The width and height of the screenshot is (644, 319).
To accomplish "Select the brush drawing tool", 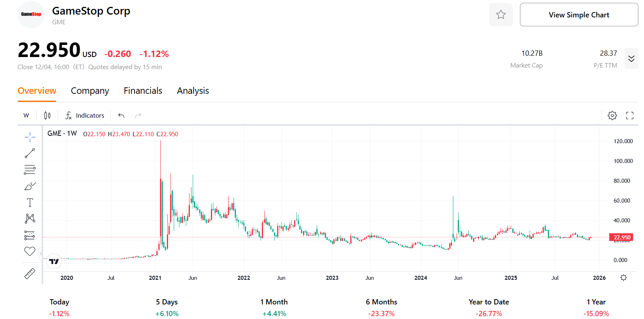I will click(x=30, y=186).
